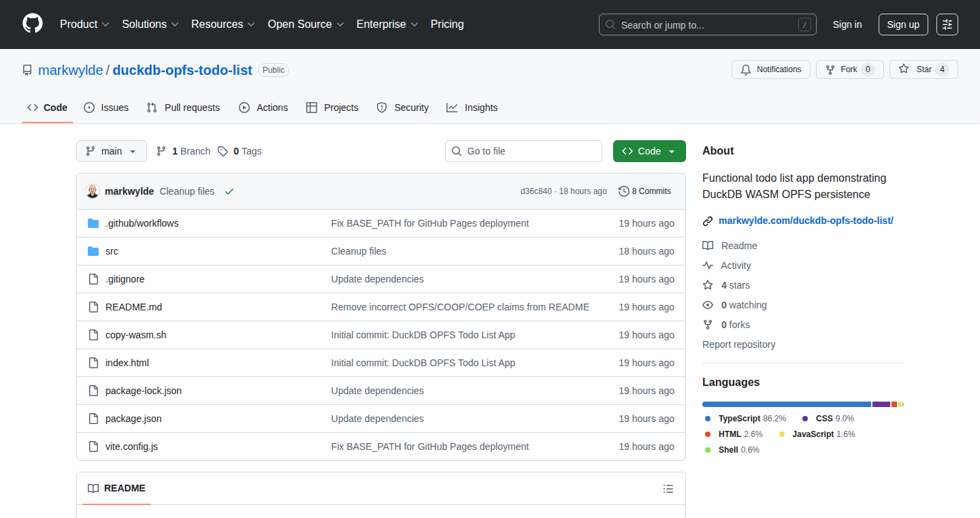Click the CSS purple language bar segment

tap(881, 404)
